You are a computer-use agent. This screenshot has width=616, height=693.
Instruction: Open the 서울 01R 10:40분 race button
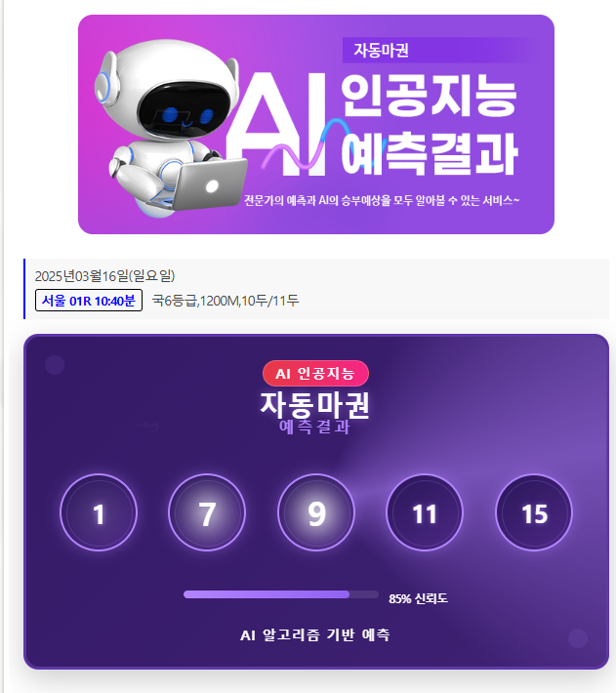click(89, 301)
